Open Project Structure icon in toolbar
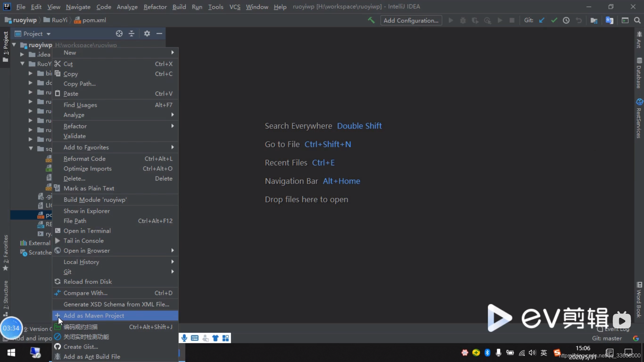644x362 pixels. tap(594, 20)
